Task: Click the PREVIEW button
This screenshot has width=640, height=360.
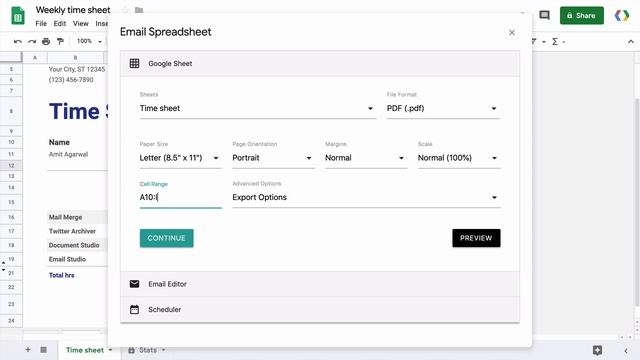Action: point(476,238)
